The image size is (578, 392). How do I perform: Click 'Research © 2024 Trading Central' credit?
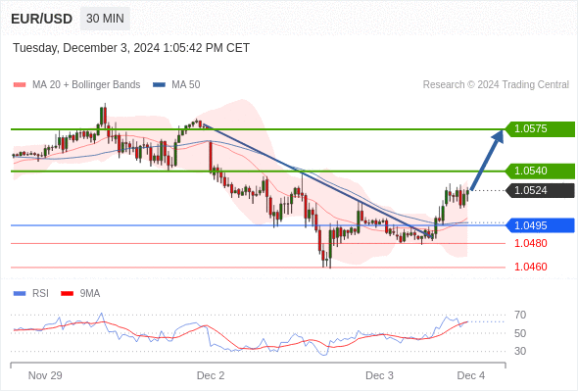pyautogui.click(x=496, y=85)
